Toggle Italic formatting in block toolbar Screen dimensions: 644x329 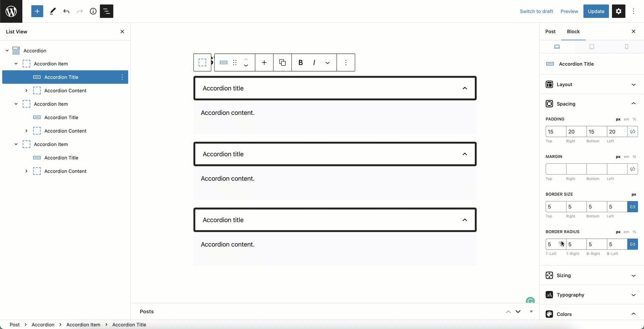[314, 62]
